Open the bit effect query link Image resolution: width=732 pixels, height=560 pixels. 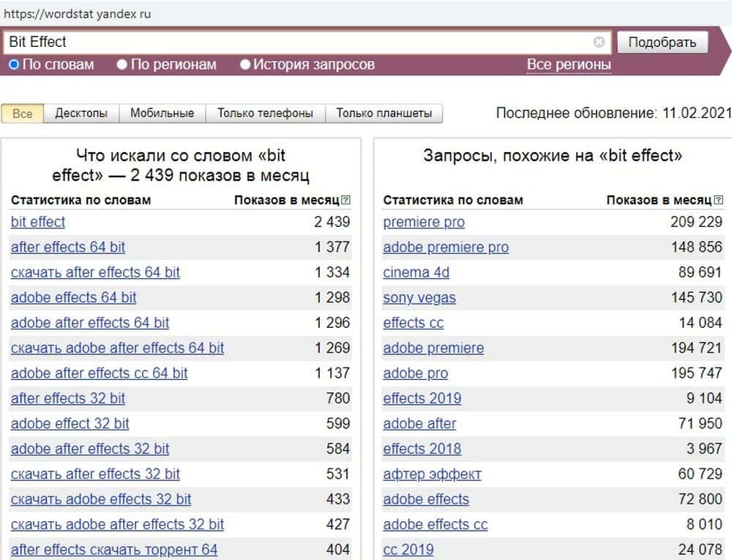tap(38, 222)
